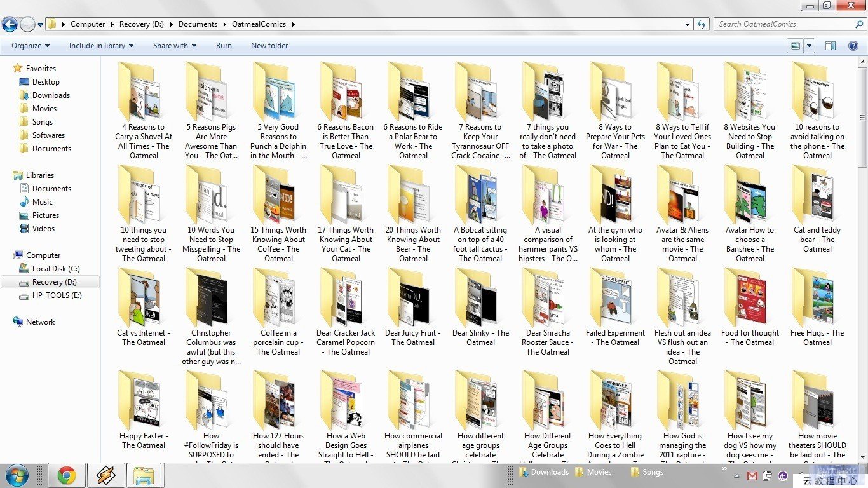Click Documents in the address breadcrumb

coord(198,24)
